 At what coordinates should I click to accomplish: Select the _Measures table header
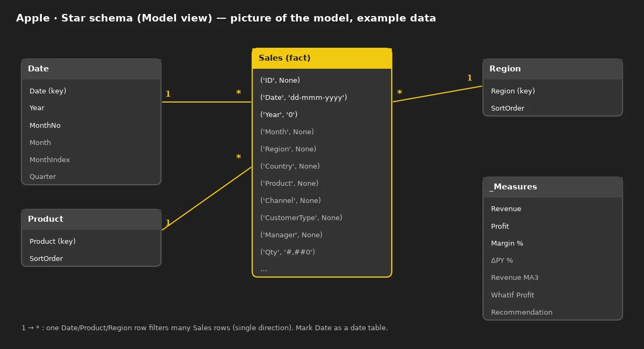pyautogui.click(x=553, y=187)
